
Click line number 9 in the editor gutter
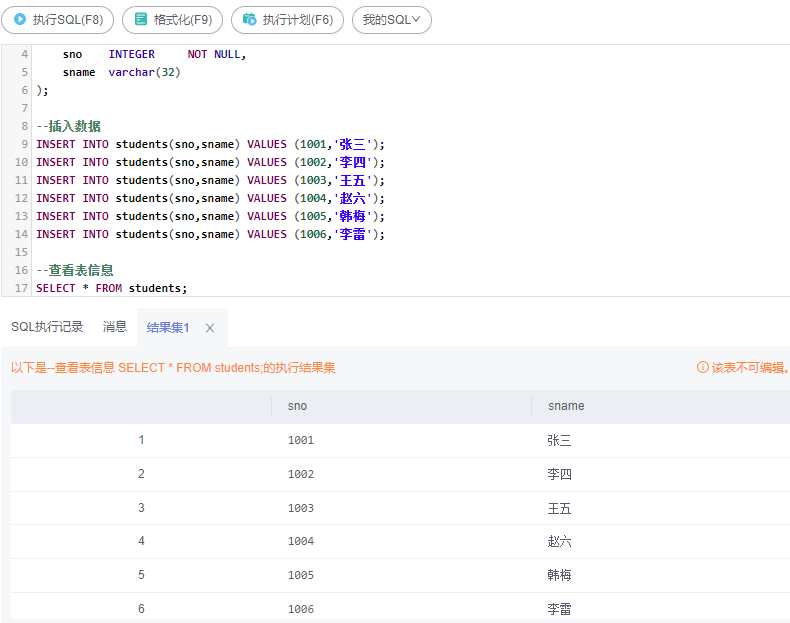click(24, 144)
